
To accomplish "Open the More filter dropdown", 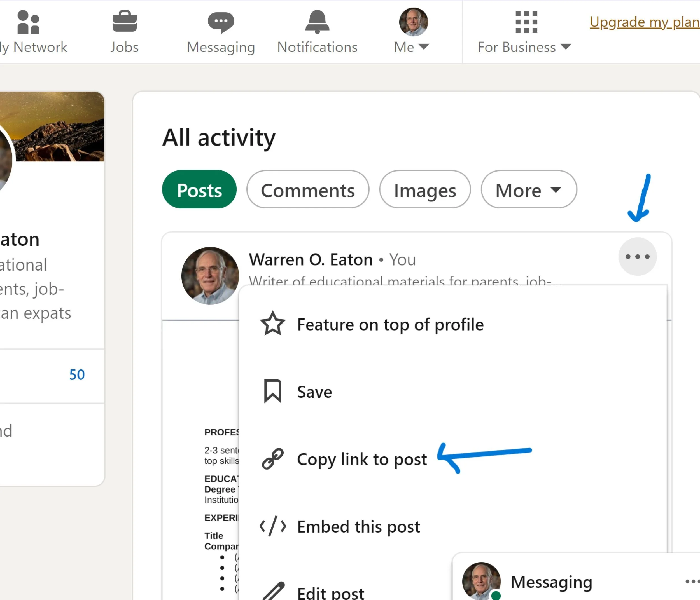I will point(529,190).
